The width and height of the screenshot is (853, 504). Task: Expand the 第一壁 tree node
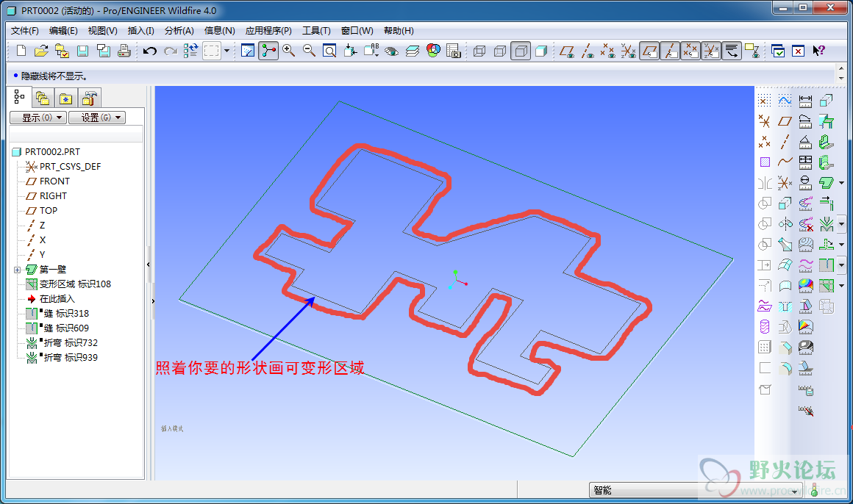click(17, 270)
